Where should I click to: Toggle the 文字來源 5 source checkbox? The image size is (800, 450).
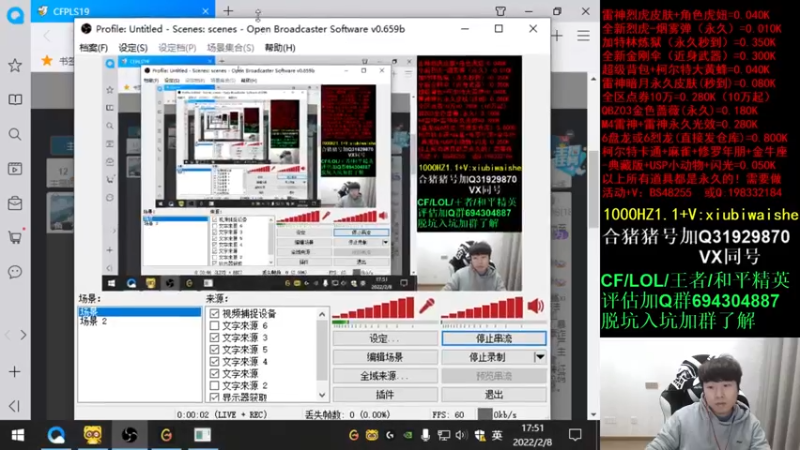(214, 349)
